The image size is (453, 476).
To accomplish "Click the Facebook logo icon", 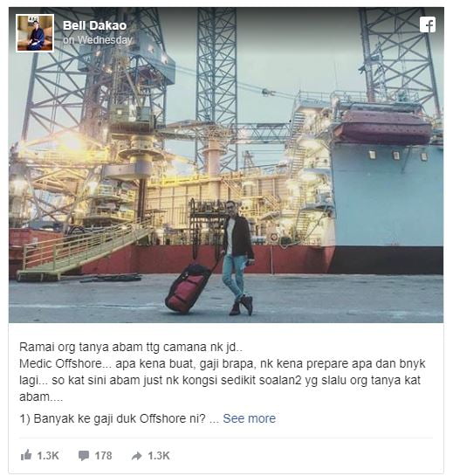I will [x=428, y=24].
